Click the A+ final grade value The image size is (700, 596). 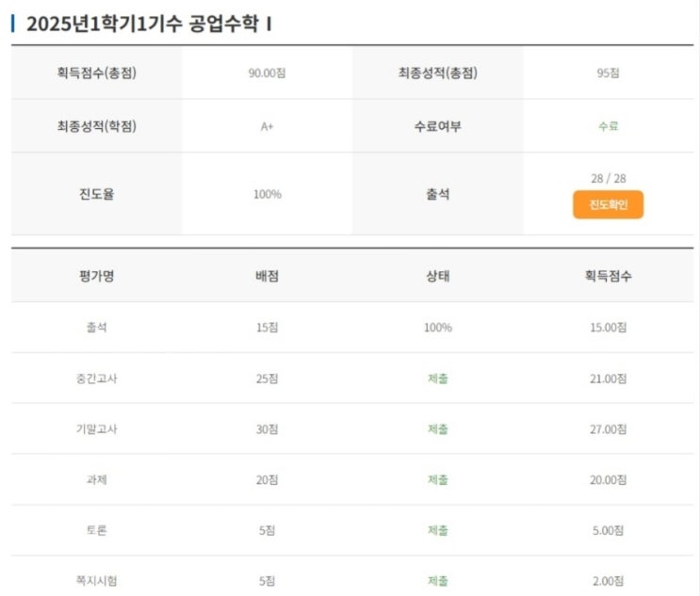point(267,126)
